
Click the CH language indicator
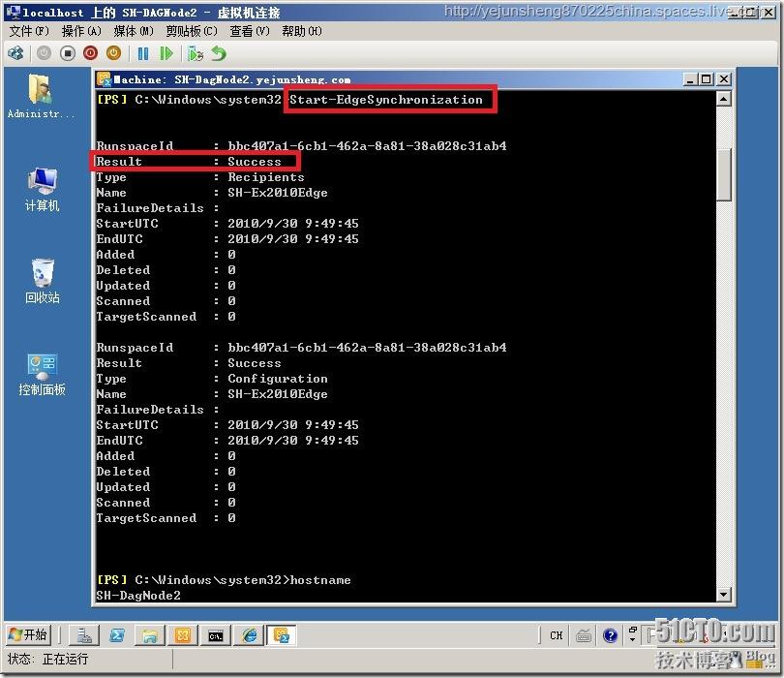556,635
